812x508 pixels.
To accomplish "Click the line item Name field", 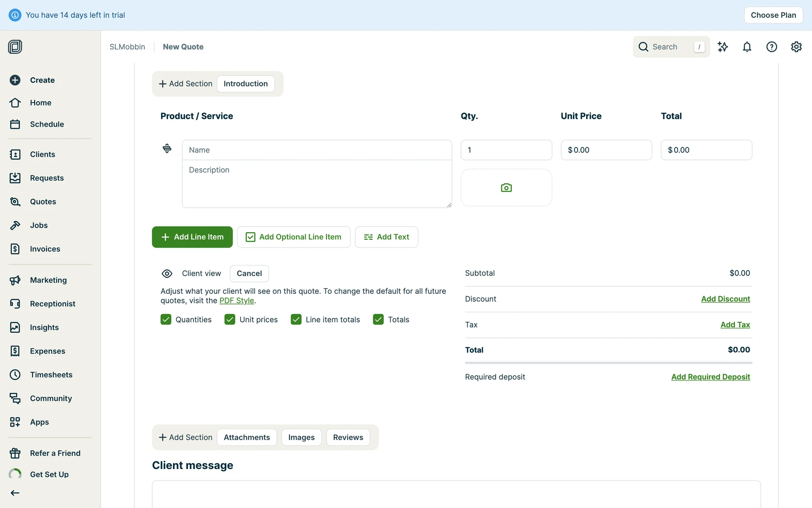I will click(316, 150).
